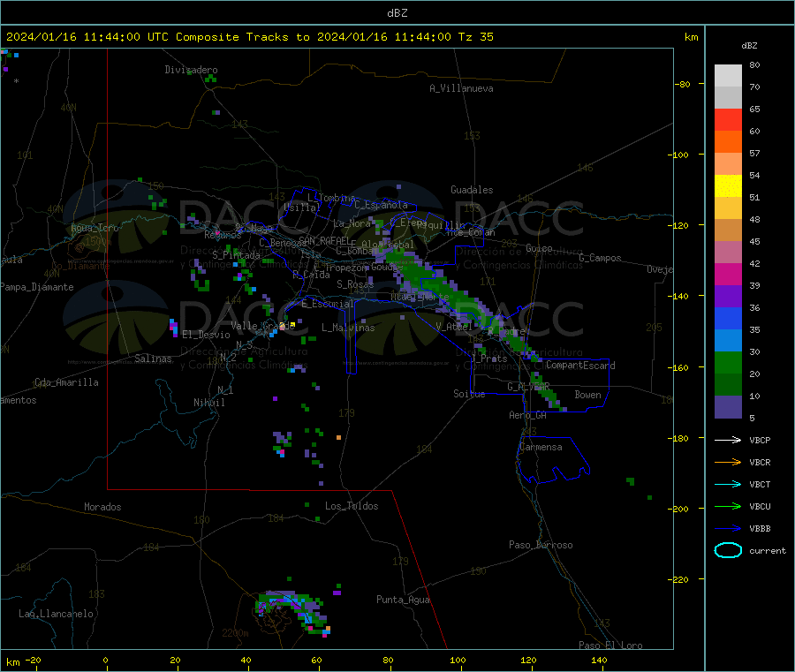This screenshot has height=672, width=795.
Task: Click the Composite Tracks timestamp header
Action: [249, 37]
